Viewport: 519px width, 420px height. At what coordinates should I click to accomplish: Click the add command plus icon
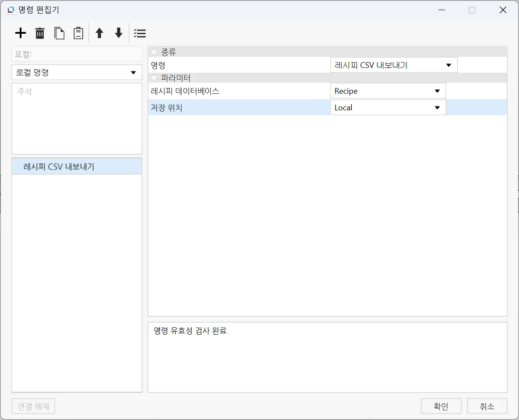21,33
